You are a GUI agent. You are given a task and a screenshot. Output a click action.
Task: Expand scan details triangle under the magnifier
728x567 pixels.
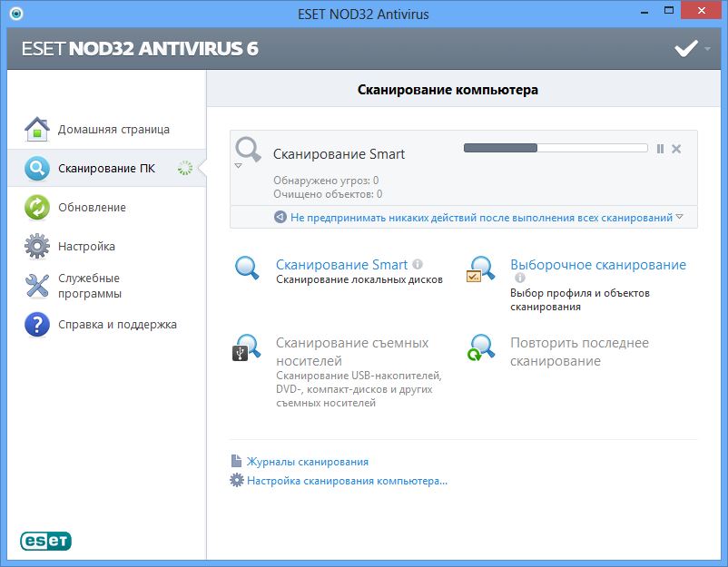[x=238, y=166]
